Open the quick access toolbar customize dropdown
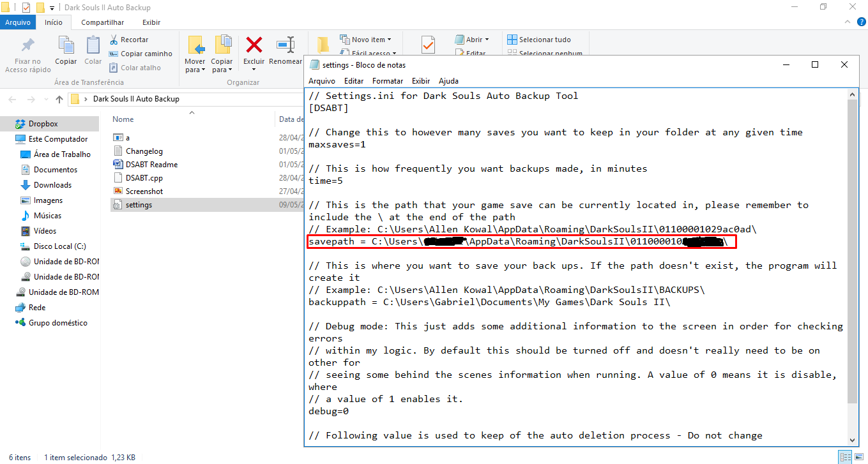868x464 pixels. (x=52, y=8)
